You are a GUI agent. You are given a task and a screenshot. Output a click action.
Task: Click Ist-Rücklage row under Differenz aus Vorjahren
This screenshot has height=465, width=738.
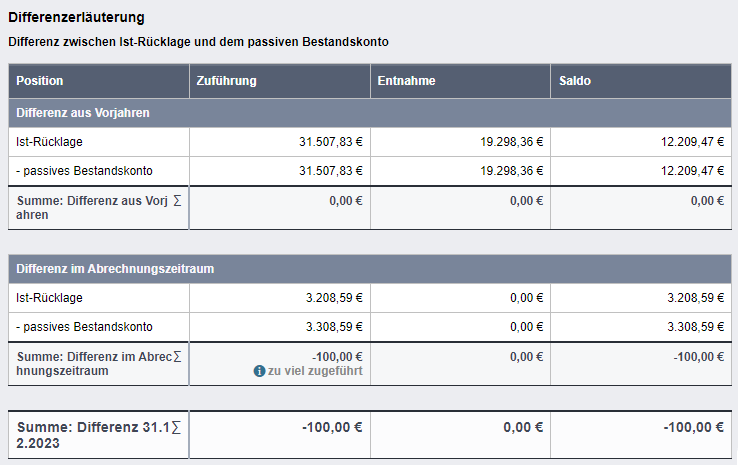[x=50, y=142]
